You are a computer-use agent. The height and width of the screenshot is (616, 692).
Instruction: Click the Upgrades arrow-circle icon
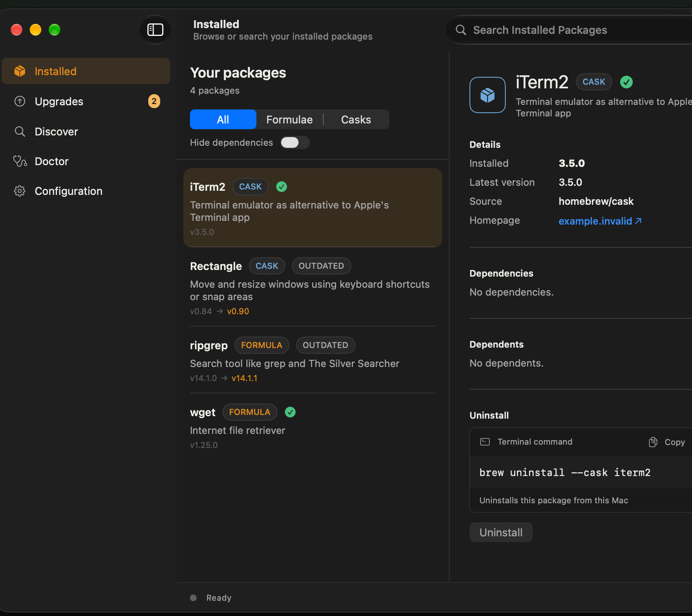[x=20, y=101]
